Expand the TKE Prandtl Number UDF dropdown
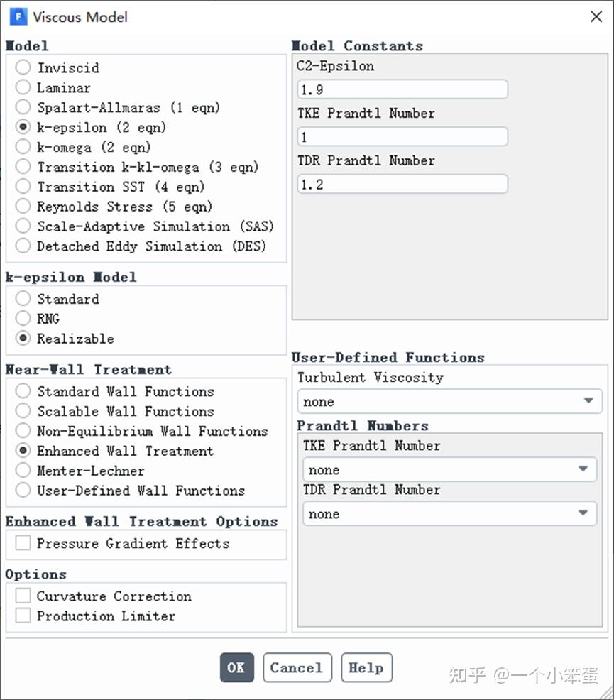 (x=450, y=469)
